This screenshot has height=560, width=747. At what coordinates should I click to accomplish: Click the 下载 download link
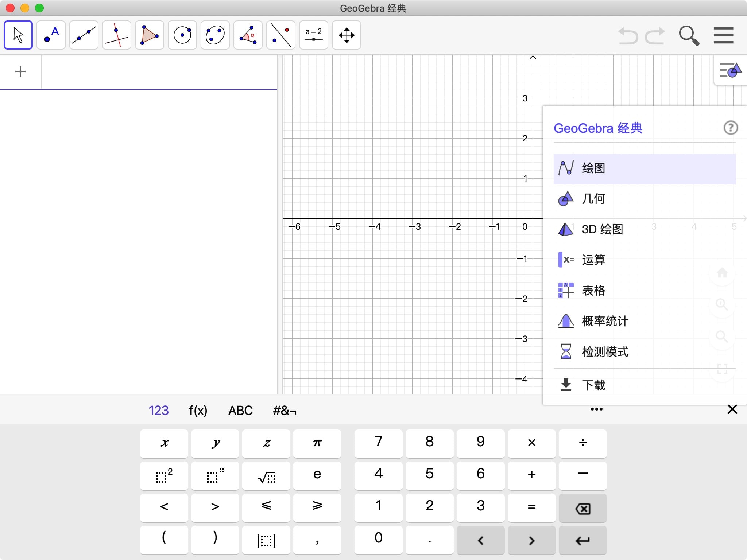click(593, 385)
